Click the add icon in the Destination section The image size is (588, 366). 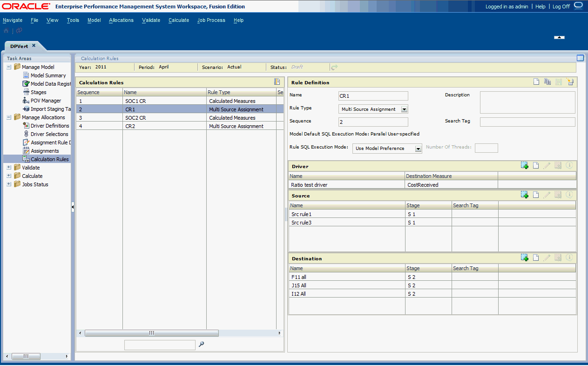(525, 258)
